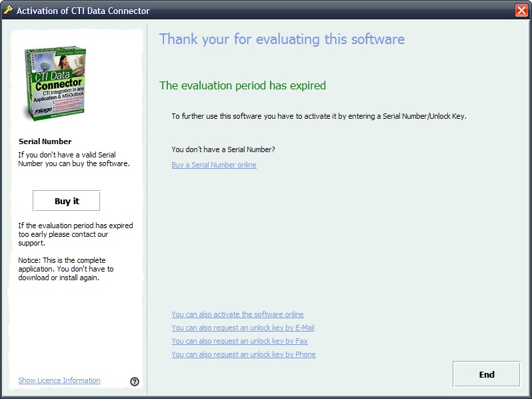Click the CTI Data Connector product box image

click(x=56, y=83)
